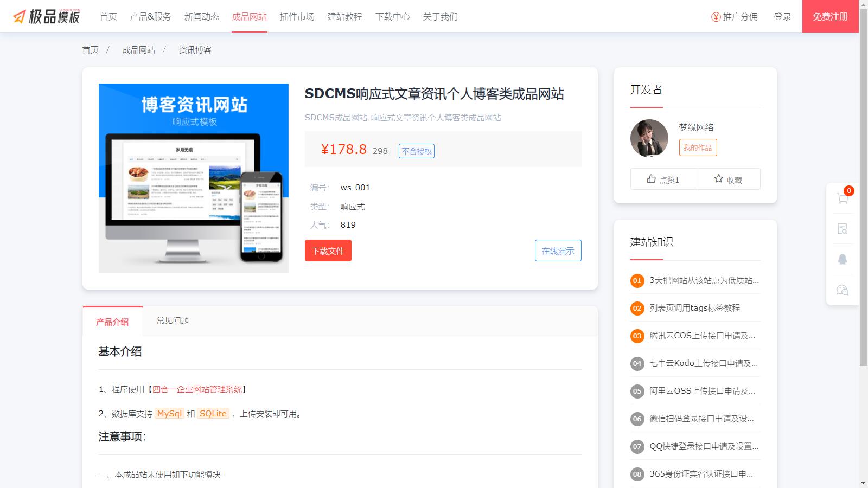Screen dimensions: 868x488
Task: Click the scrollbar down arrow
Action: (x=864, y=484)
